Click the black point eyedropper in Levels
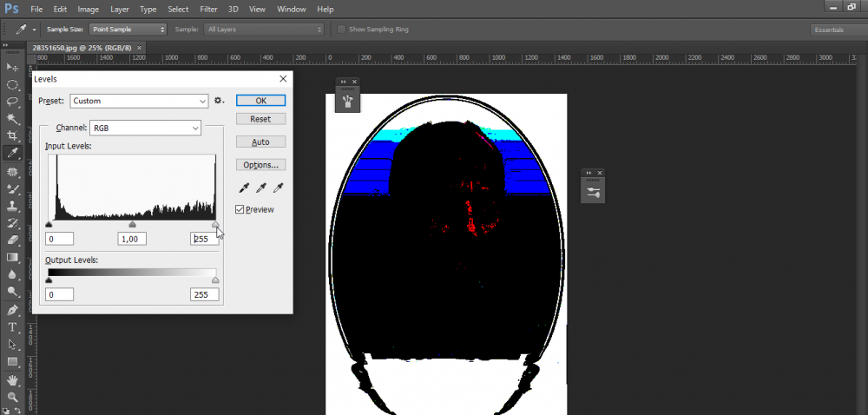Viewport: 868px width, 415px height. pyautogui.click(x=245, y=188)
